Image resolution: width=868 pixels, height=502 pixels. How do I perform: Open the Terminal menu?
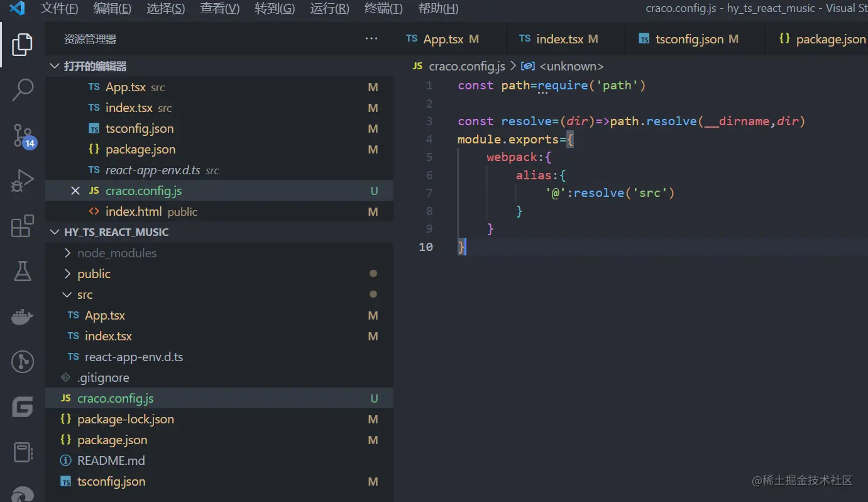(x=383, y=9)
